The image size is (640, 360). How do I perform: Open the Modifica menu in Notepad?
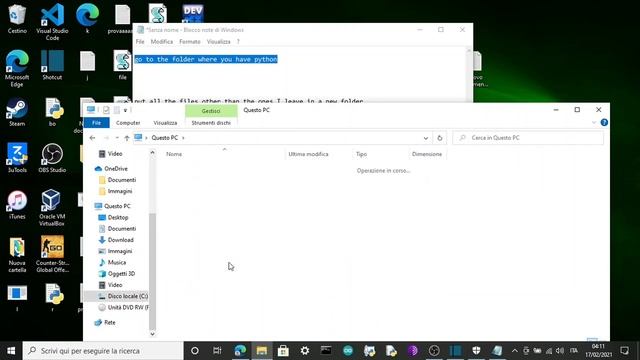(x=162, y=42)
